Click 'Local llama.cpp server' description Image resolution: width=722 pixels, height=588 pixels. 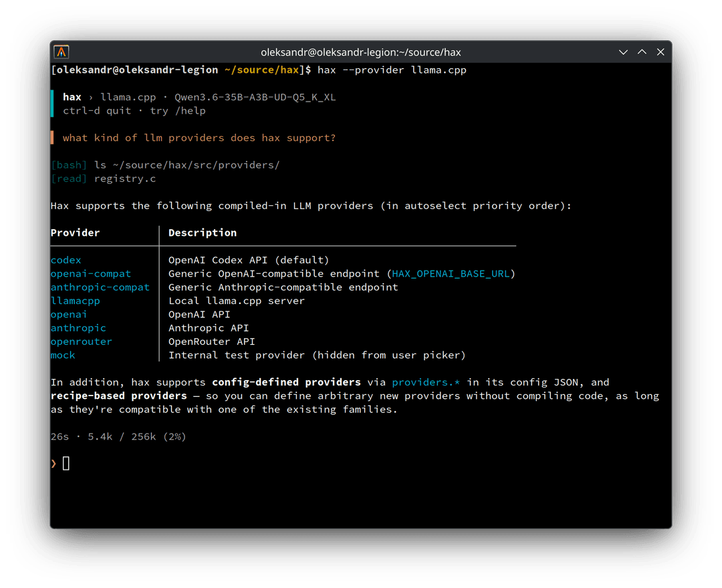tap(236, 301)
